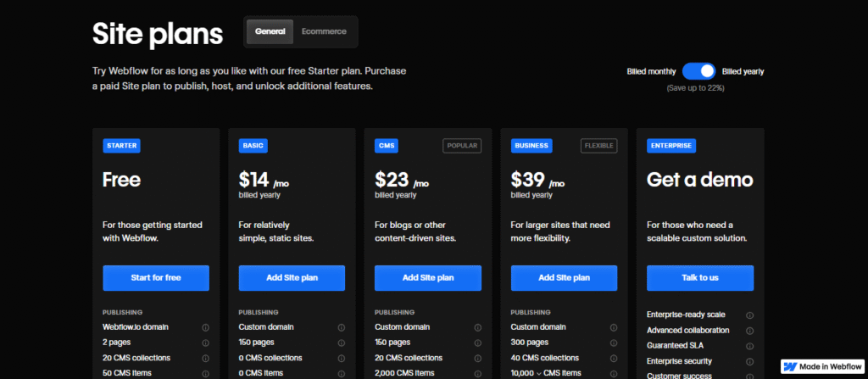Info icon for 2,000 CMS items

pos(477,374)
